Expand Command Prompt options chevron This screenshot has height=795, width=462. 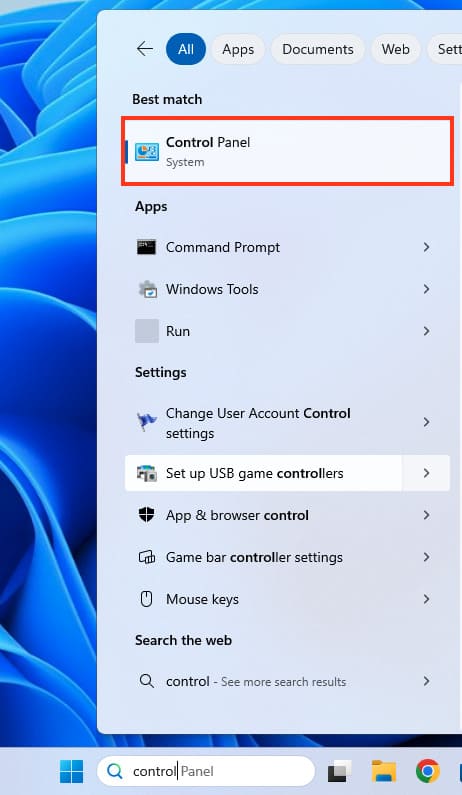pyautogui.click(x=426, y=247)
